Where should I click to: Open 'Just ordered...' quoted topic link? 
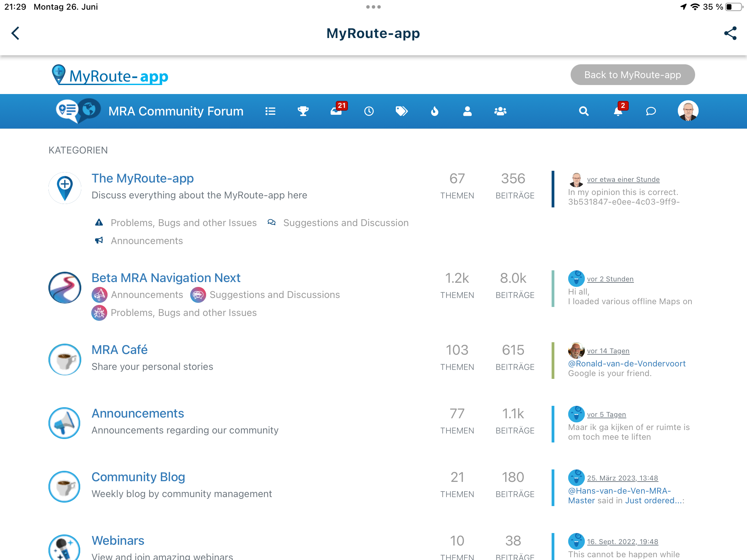(x=654, y=501)
